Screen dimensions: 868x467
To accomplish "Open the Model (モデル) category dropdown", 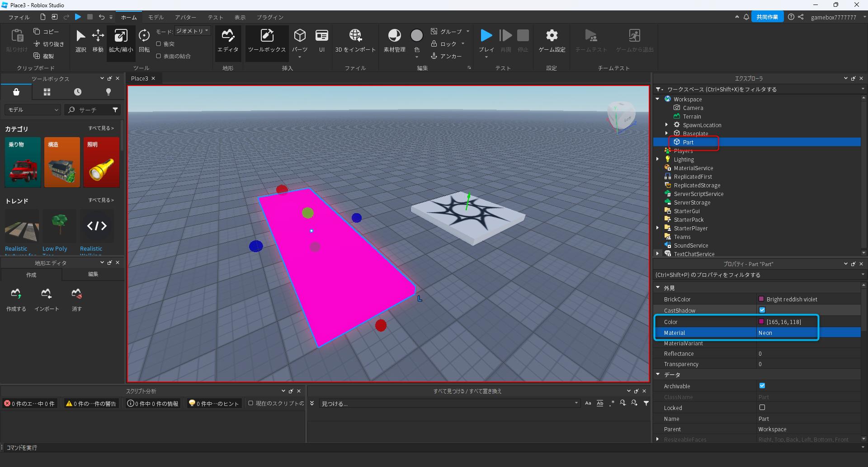I will pyautogui.click(x=33, y=110).
